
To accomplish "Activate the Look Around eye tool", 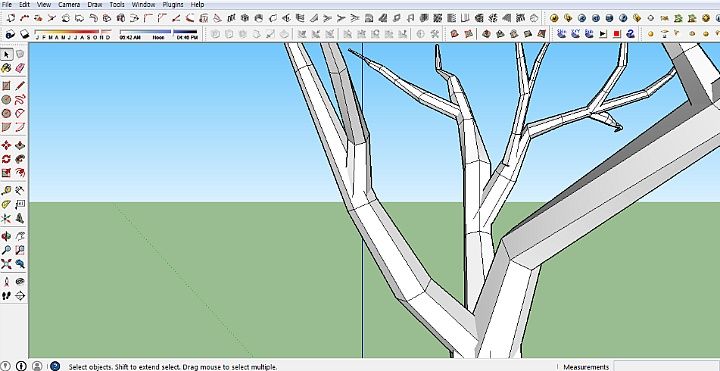I will pyautogui.click(x=20, y=282).
